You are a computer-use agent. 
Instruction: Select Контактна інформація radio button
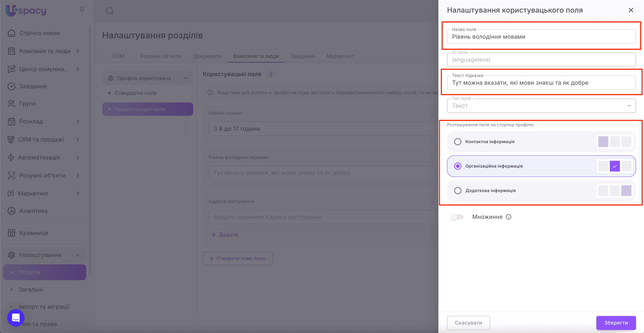pos(457,142)
